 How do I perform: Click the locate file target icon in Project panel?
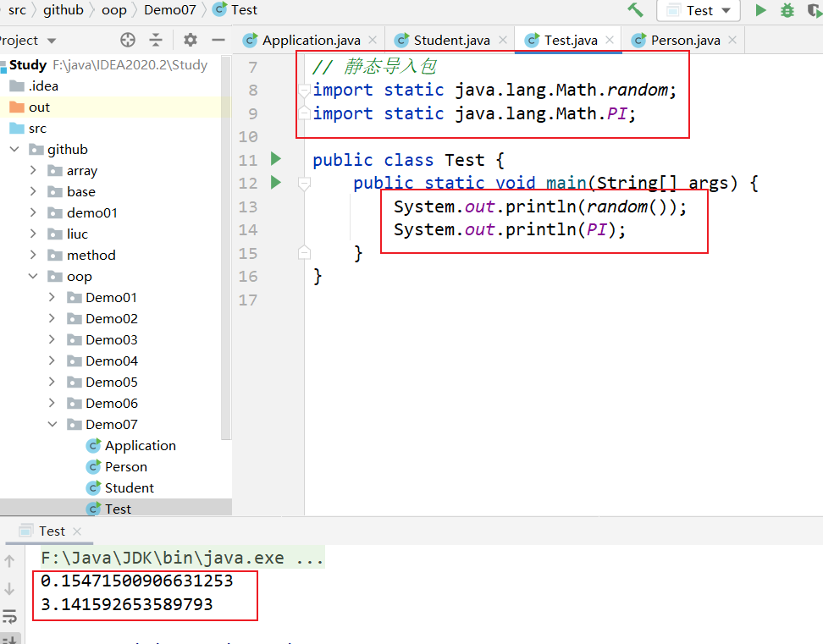pos(128,40)
